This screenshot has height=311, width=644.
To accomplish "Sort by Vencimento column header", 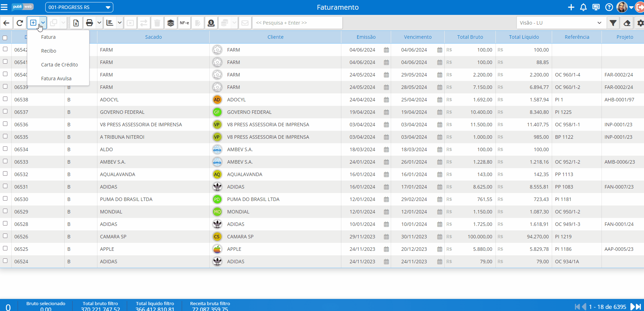I will click(418, 37).
